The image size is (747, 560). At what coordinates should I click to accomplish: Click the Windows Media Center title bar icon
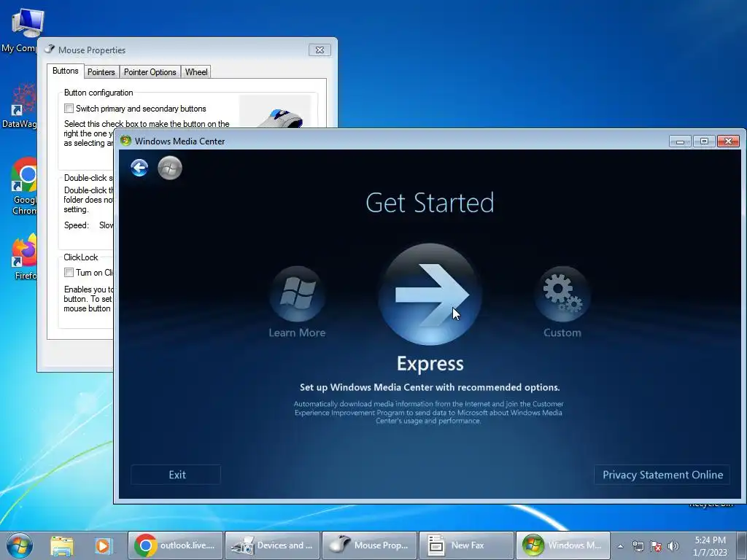pos(125,141)
